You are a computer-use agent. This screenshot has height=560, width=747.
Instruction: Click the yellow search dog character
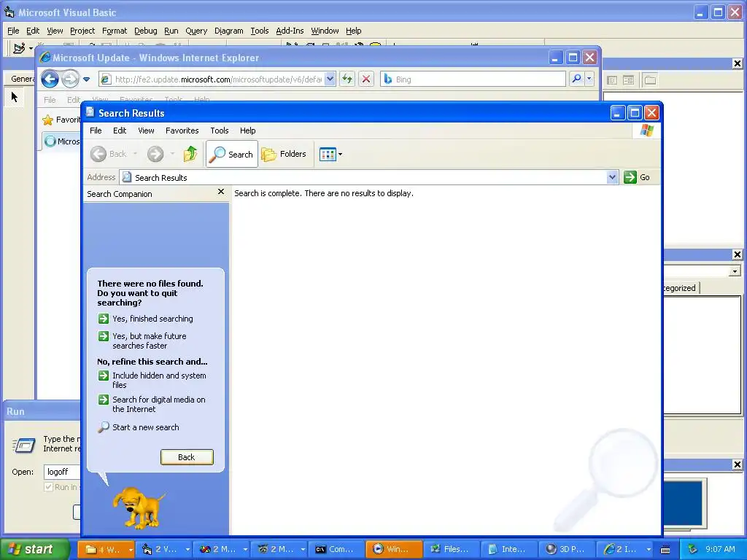tap(138, 507)
